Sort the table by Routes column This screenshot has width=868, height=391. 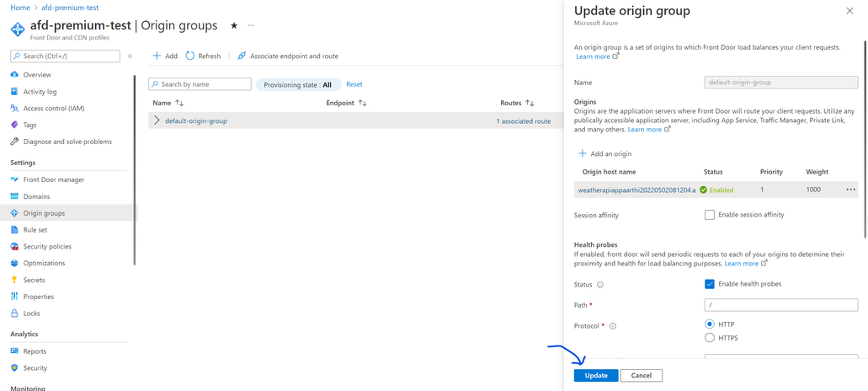point(517,103)
